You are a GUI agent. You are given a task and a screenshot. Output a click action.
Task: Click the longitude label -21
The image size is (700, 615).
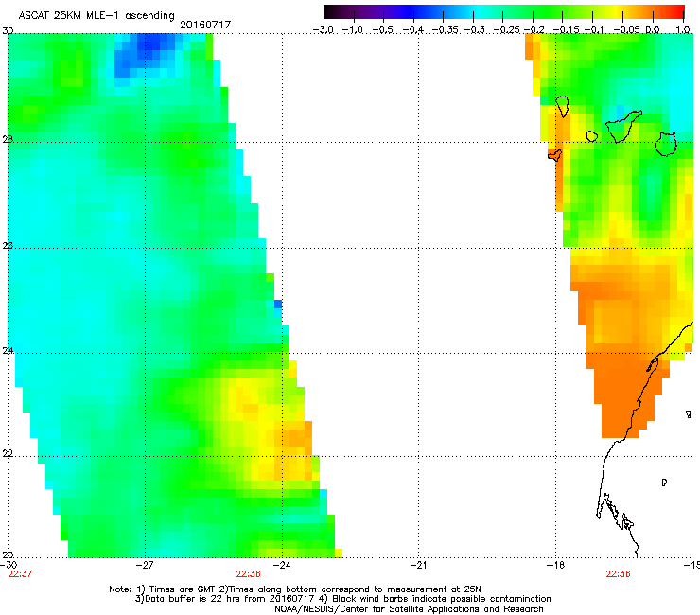(418, 565)
